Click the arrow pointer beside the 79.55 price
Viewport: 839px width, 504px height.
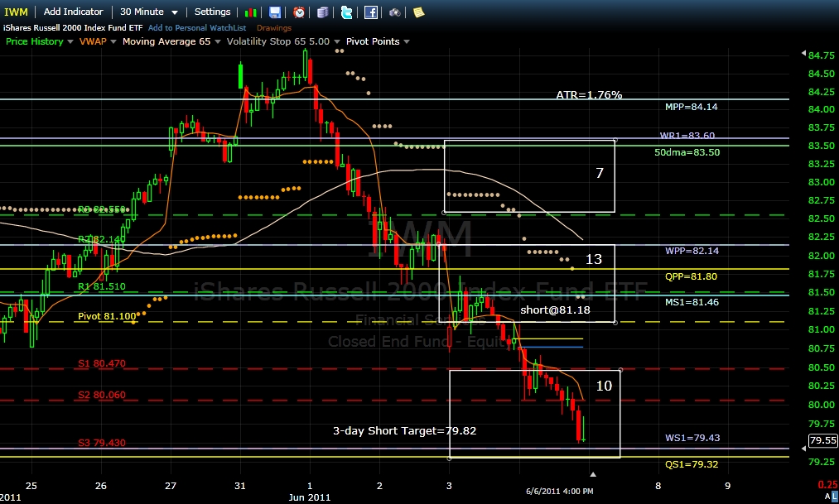(x=803, y=449)
